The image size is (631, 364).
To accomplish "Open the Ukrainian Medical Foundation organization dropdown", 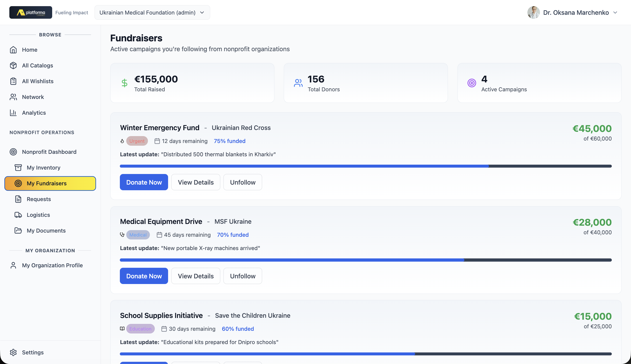I will tap(152, 13).
